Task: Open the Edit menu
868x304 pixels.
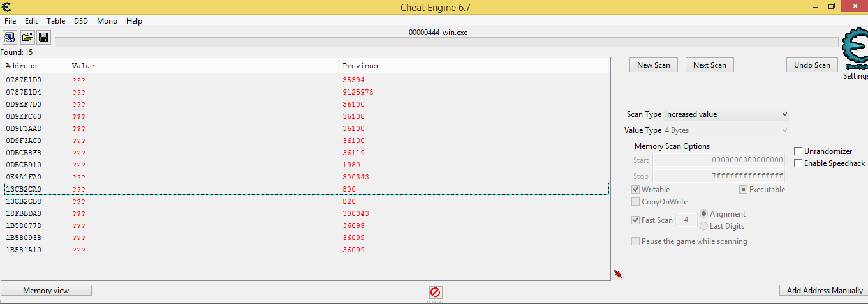Action: coord(31,21)
